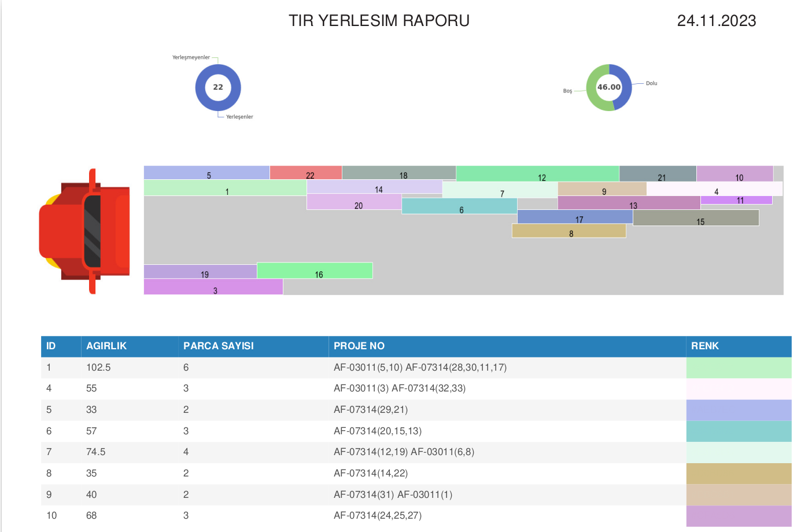Click the teal color swatch for ID 6
This screenshot has width=812, height=532.
point(739,431)
